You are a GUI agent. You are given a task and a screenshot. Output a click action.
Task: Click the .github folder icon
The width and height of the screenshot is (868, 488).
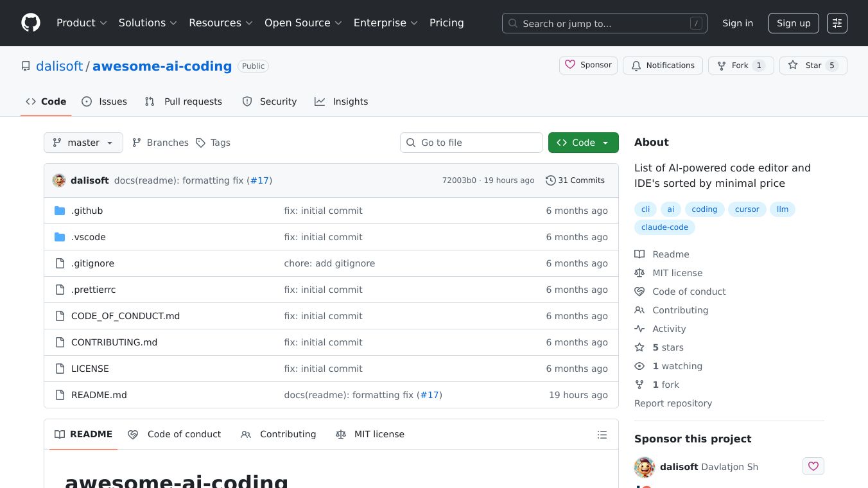61,211
